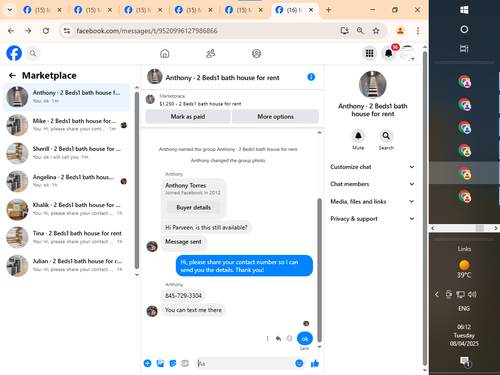Open the Khalik conversation in the chat list
Image resolution: width=500 pixels, height=375 pixels.
coord(67,209)
